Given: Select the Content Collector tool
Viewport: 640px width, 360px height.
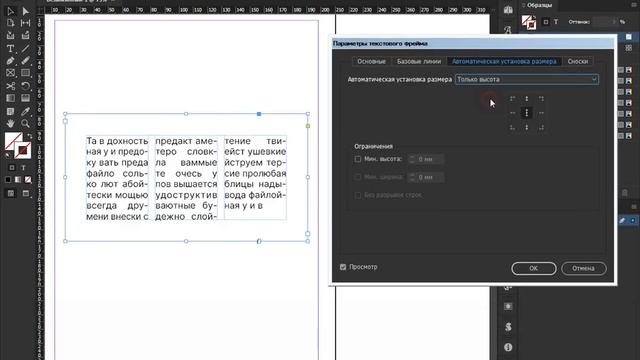Looking at the screenshot, I should [x=11, y=36].
